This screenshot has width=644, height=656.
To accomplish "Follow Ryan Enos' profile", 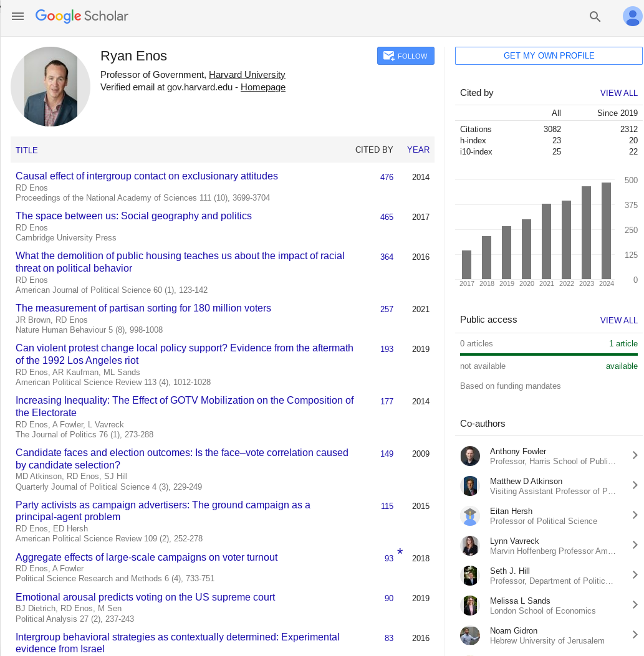I will 405,55.
